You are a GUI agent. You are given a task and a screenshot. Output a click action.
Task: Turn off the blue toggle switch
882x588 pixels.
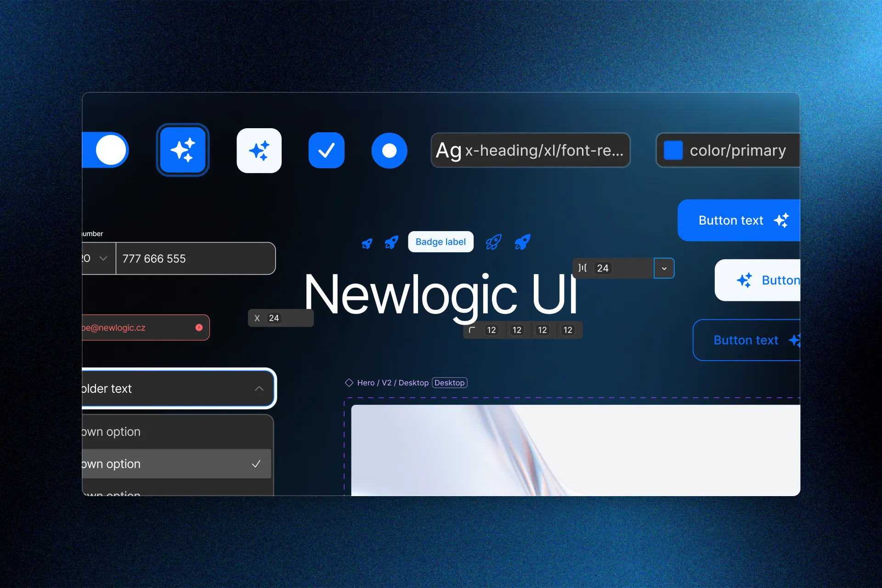point(105,150)
